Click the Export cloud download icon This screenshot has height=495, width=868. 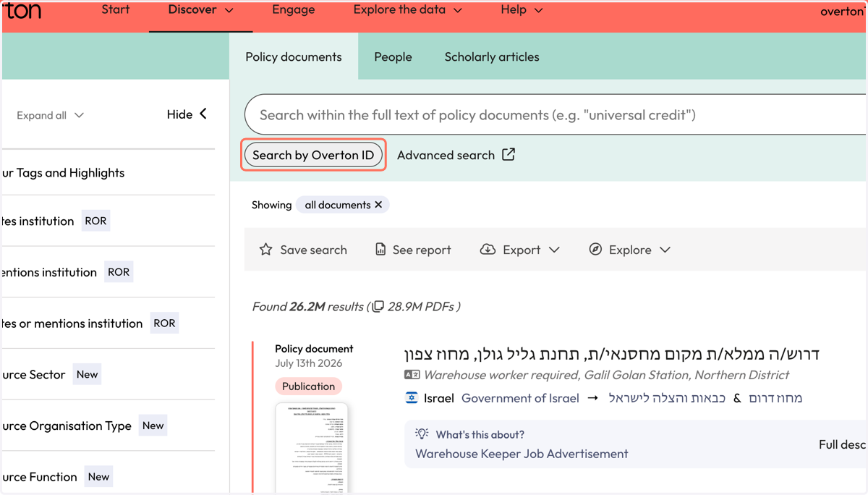coord(488,250)
